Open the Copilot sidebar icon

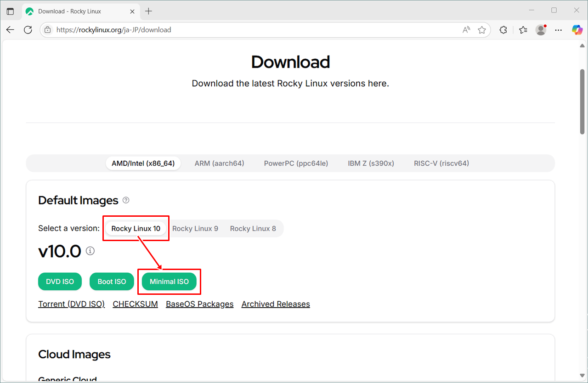pyautogui.click(x=577, y=30)
